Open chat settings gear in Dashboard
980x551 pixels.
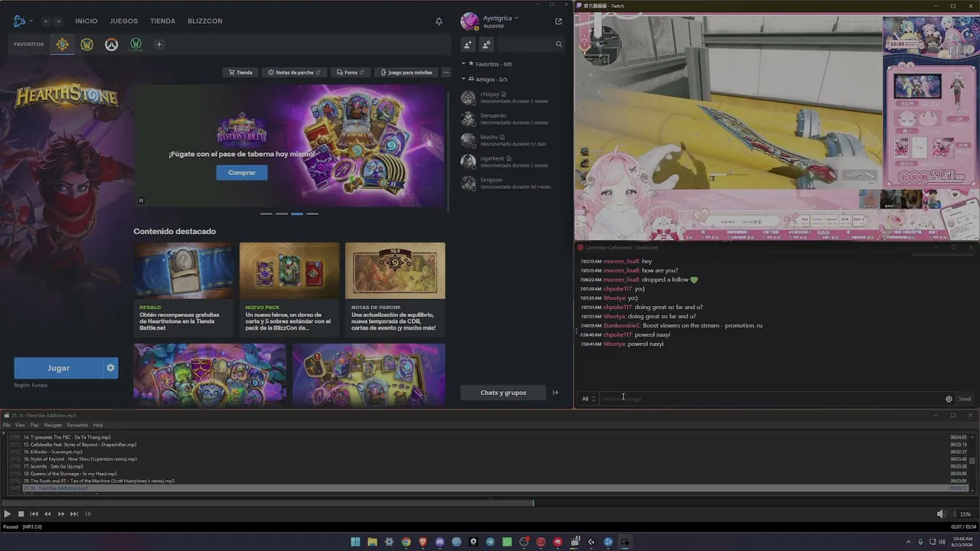point(949,399)
